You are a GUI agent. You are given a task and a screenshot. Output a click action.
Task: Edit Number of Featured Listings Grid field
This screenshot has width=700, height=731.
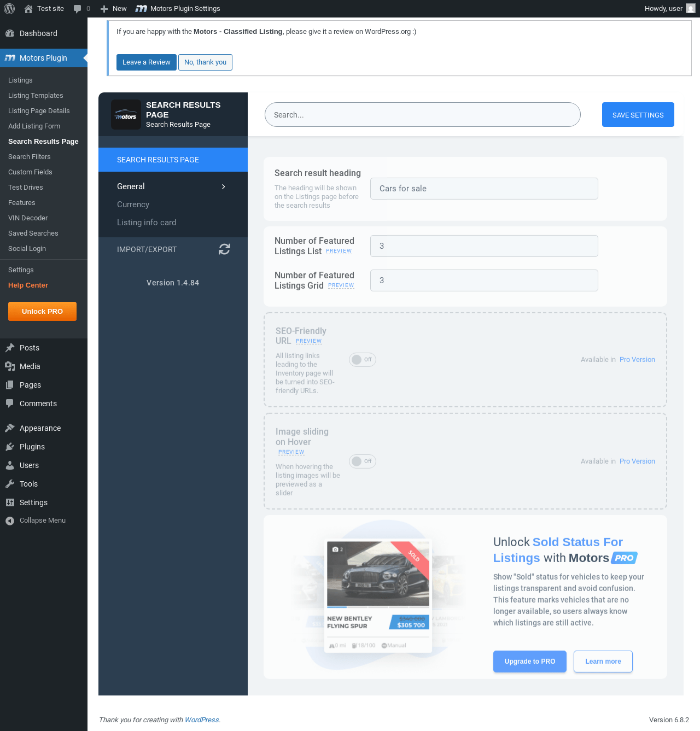click(484, 280)
